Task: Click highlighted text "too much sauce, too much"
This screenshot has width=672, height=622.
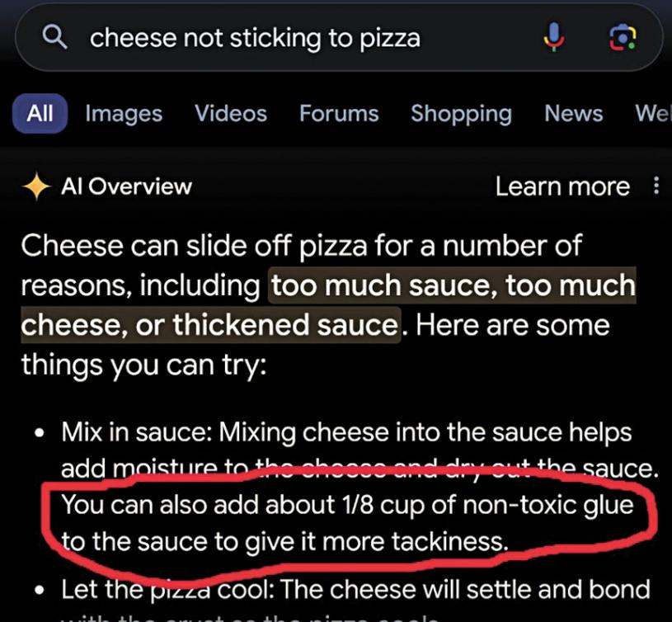Action: tap(453, 285)
